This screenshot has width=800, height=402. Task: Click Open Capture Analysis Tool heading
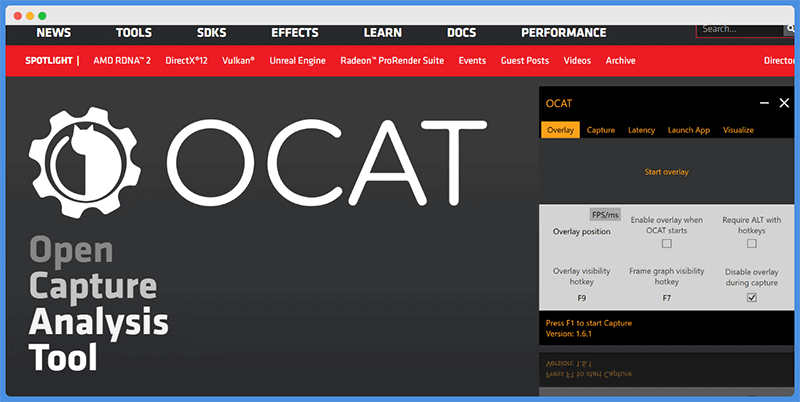(x=98, y=305)
